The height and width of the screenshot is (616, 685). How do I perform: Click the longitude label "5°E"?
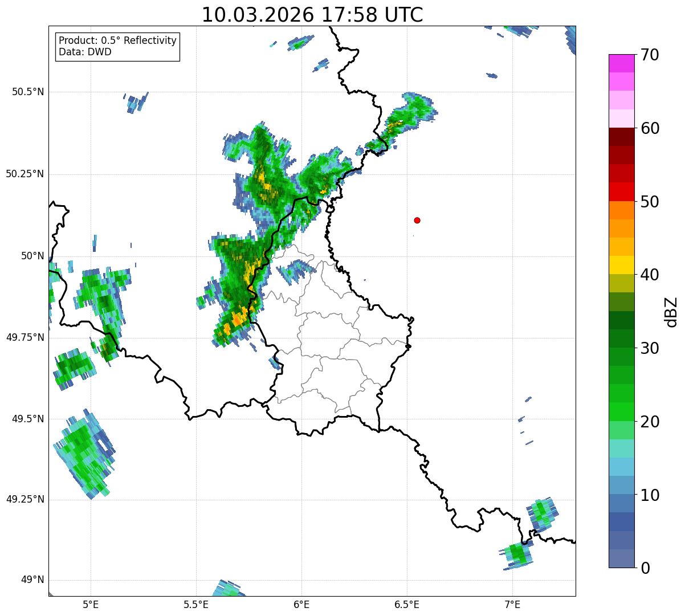click(x=91, y=605)
